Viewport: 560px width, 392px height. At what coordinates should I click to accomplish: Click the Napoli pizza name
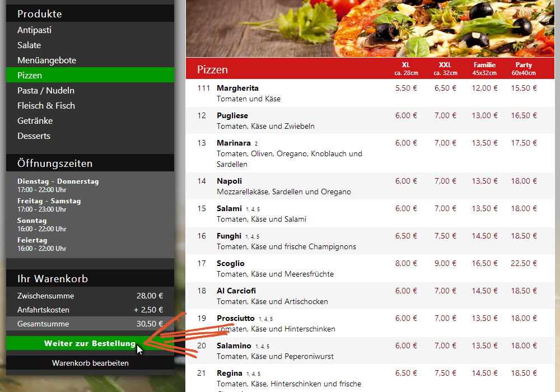point(229,181)
